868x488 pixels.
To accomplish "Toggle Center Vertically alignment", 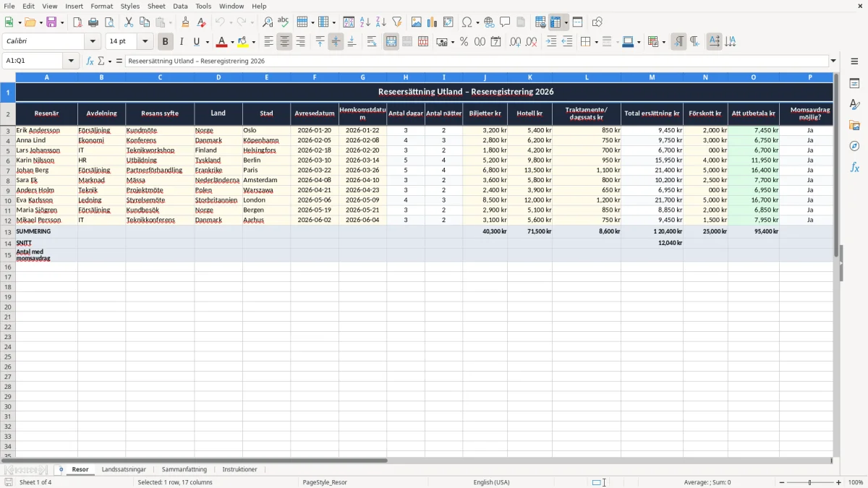I will (336, 42).
